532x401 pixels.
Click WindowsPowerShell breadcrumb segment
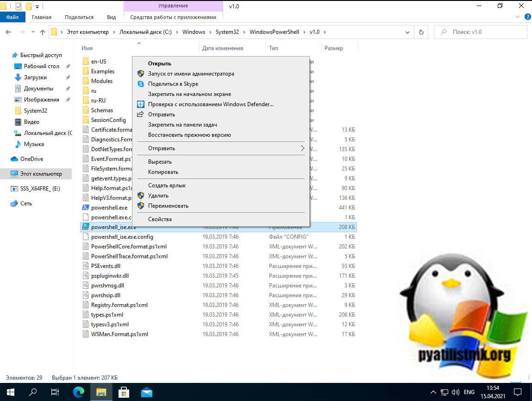[x=274, y=32]
